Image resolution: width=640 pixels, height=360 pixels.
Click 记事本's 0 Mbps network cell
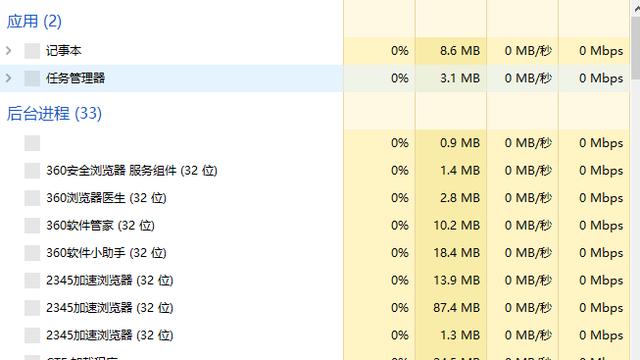(594, 51)
